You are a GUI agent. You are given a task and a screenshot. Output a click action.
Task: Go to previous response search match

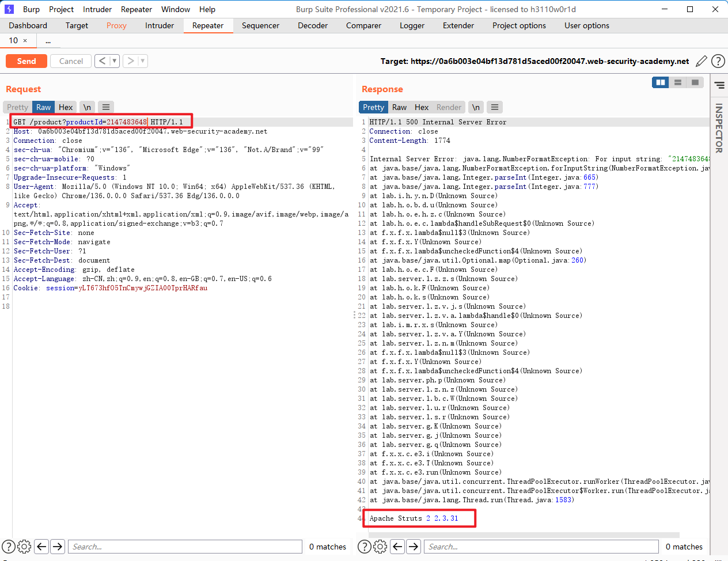point(397,547)
